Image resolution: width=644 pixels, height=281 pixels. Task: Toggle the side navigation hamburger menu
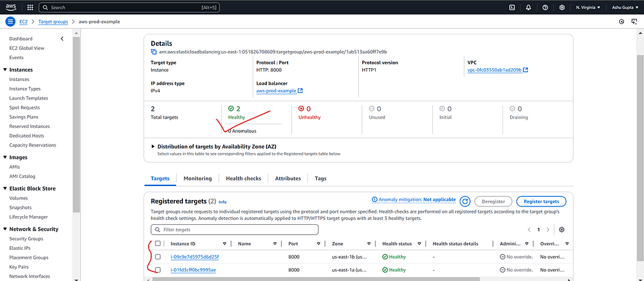pos(10,21)
